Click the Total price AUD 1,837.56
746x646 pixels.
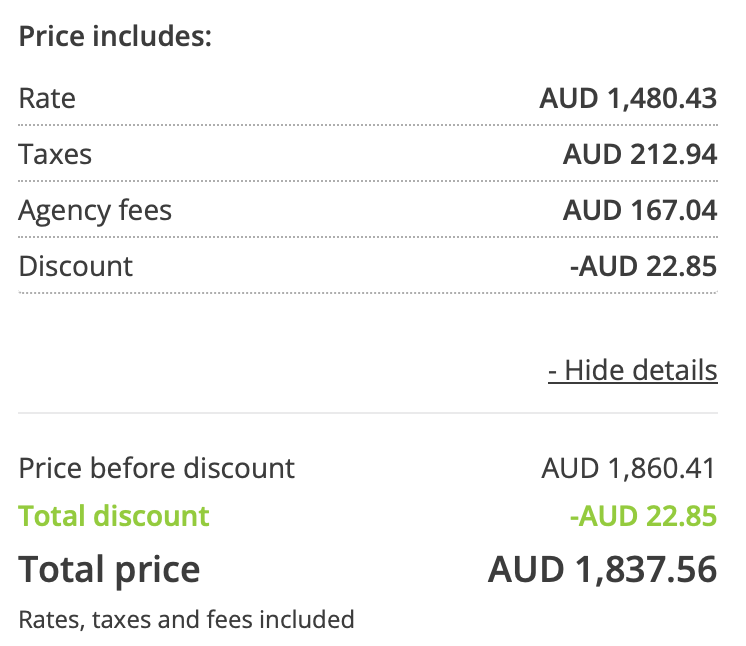(x=602, y=569)
